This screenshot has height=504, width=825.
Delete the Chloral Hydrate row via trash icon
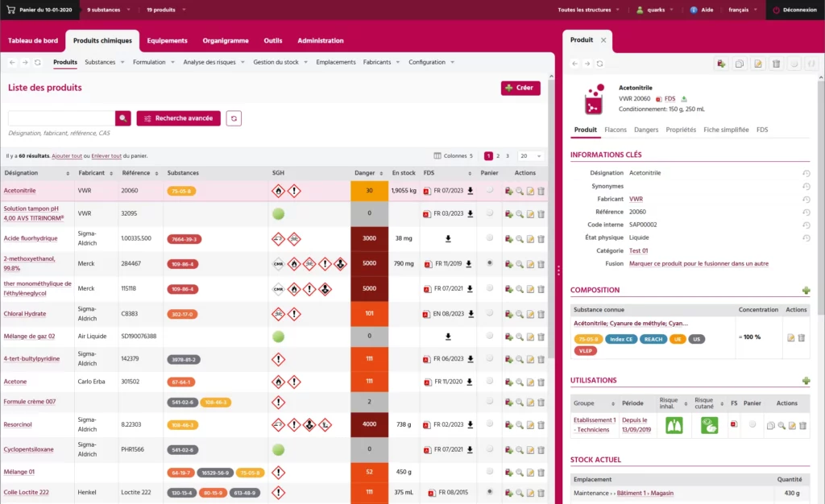point(541,314)
